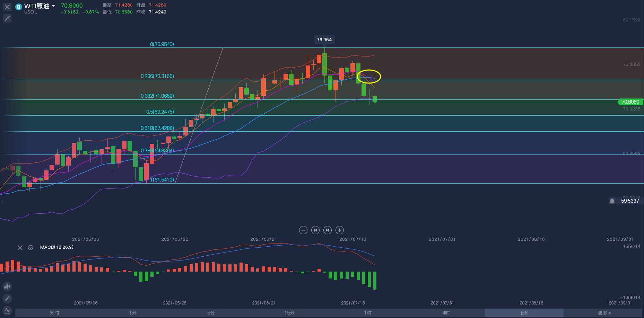Select Fibonacci level label 1(61.5410)
Image resolution: width=644 pixels, height=318 pixels.
[x=162, y=180]
